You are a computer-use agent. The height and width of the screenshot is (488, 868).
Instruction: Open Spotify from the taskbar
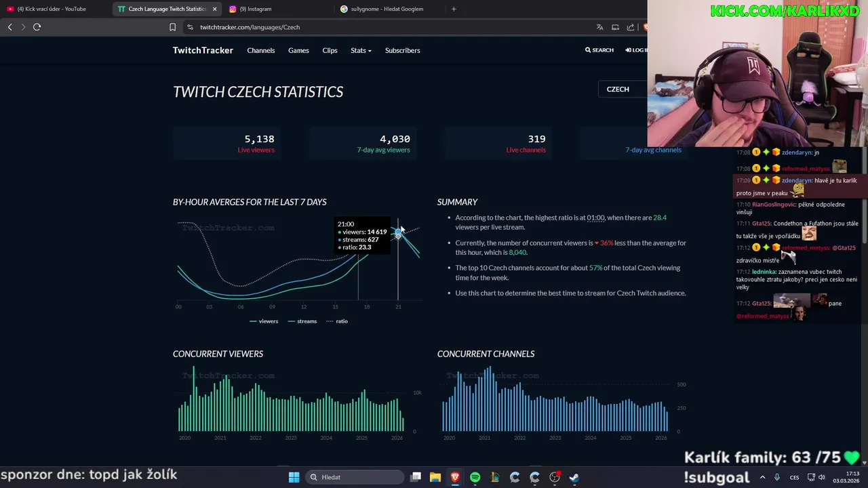pyautogui.click(x=475, y=477)
